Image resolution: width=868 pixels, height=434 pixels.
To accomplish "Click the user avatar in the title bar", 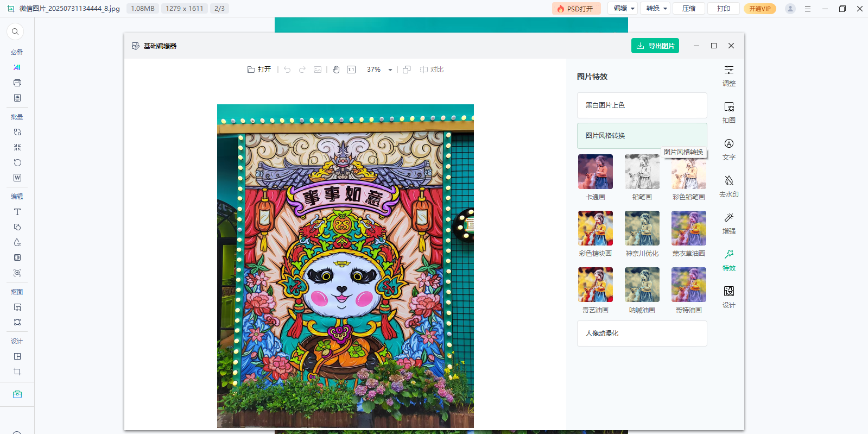I will tap(790, 9).
